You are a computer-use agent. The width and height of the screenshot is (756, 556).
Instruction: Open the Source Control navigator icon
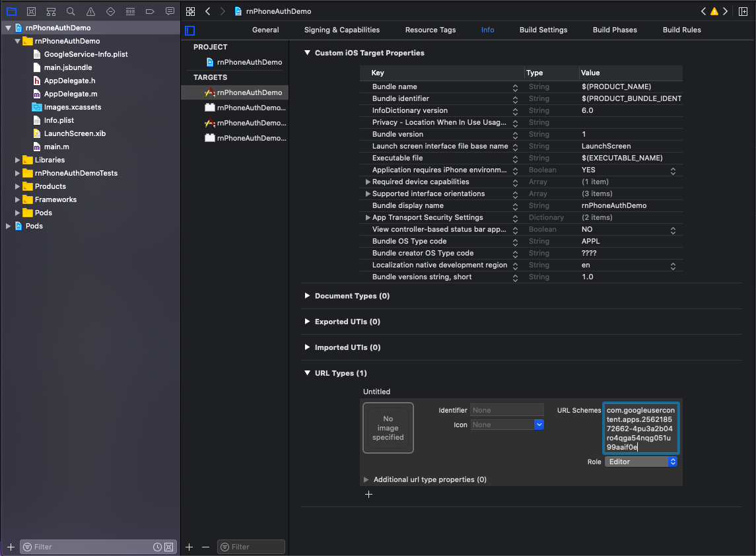[x=31, y=11]
